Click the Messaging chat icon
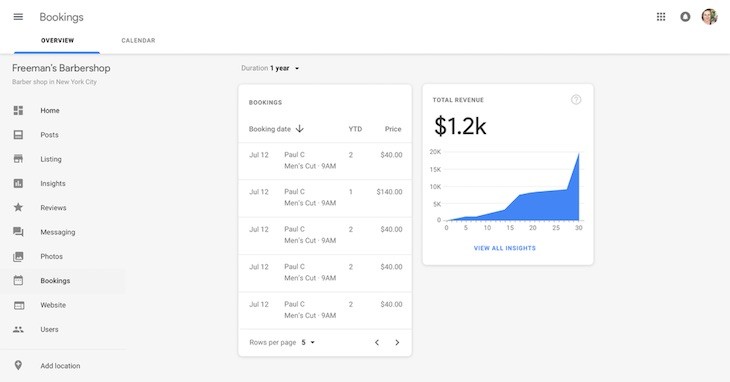This screenshot has height=382, width=730. (x=18, y=232)
